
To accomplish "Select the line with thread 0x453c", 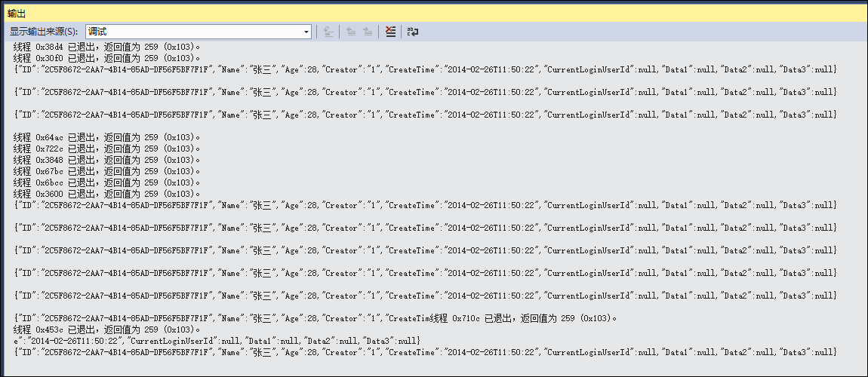I will point(106,329).
